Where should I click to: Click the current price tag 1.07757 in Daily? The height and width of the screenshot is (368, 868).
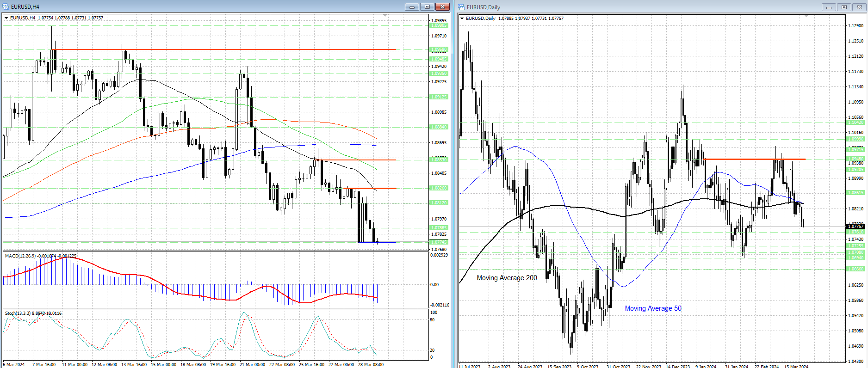(x=856, y=227)
